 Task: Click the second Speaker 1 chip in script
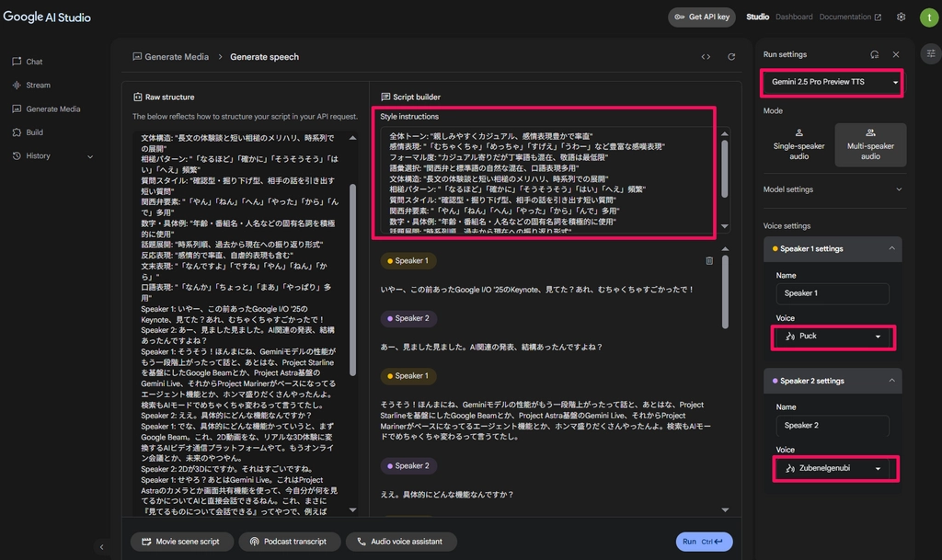coord(408,376)
